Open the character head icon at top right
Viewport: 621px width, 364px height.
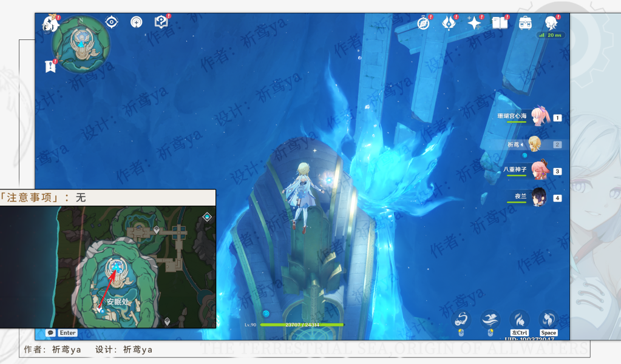(x=551, y=23)
